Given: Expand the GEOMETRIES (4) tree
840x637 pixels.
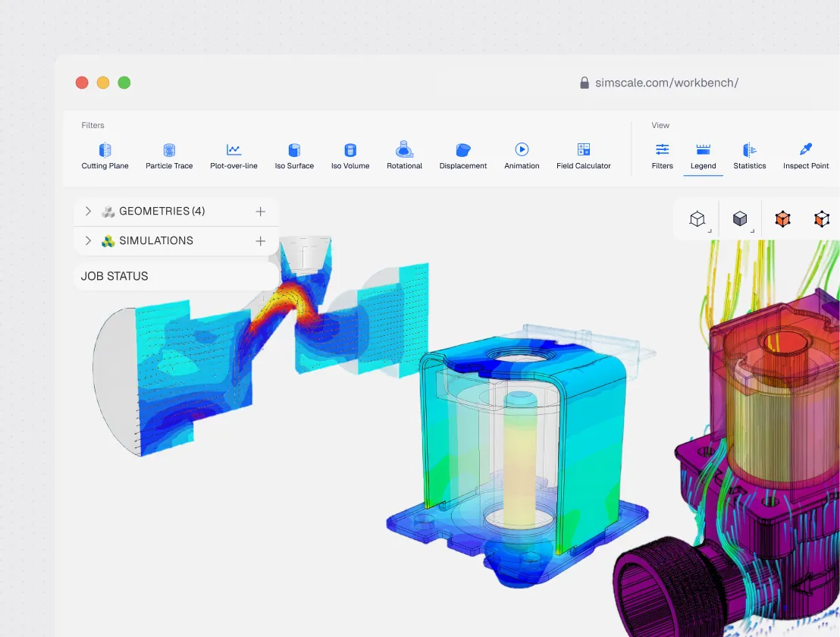Looking at the screenshot, I should click(x=89, y=211).
